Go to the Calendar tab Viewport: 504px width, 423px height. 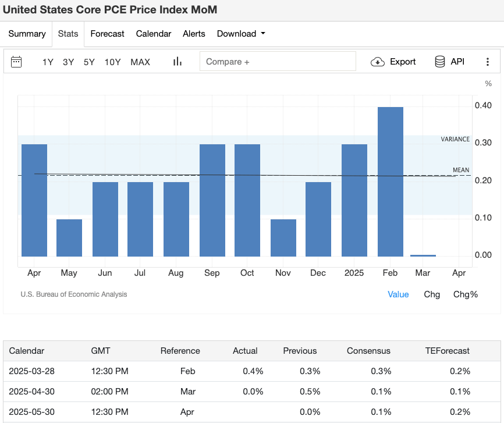pos(154,34)
